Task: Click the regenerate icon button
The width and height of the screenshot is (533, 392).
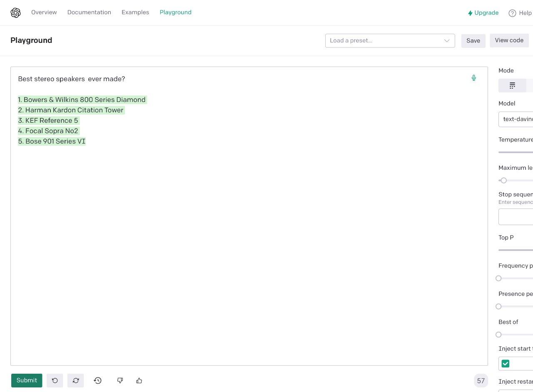Action: point(76,380)
